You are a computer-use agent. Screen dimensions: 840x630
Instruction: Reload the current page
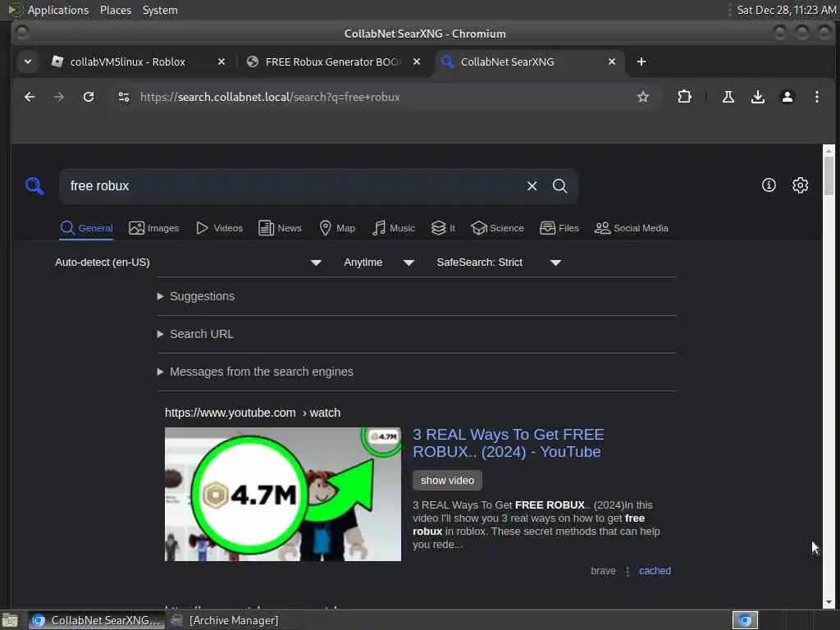(89, 97)
